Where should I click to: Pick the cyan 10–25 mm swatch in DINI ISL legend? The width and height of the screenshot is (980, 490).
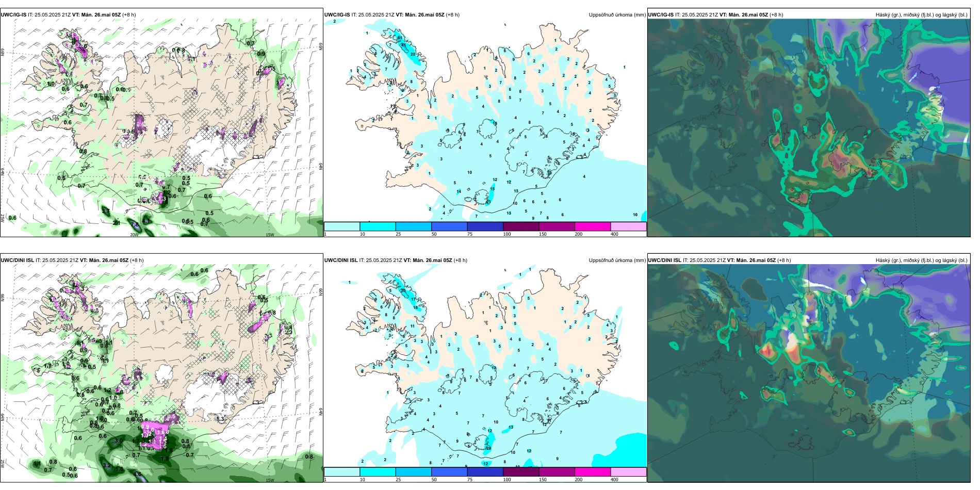point(378,472)
